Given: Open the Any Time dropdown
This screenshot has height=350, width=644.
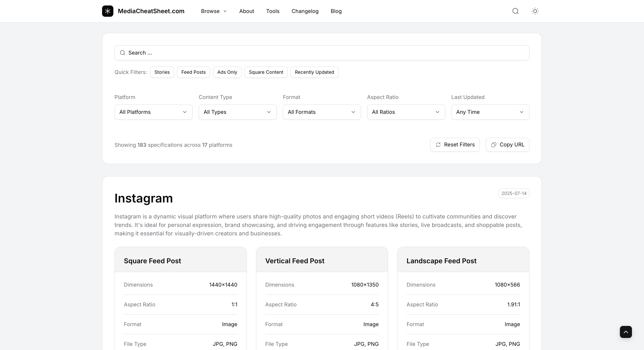Looking at the screenshot, I should (490, 112).
